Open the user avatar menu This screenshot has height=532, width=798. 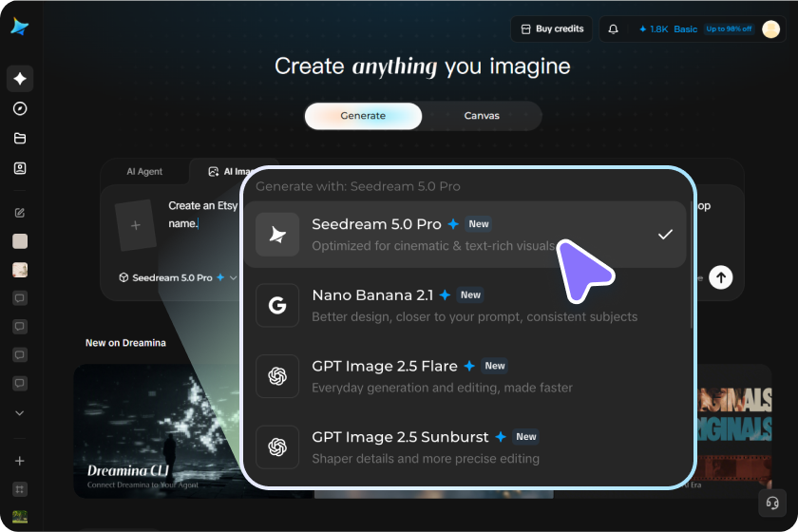pyautogui.click(x=770, y=29)
